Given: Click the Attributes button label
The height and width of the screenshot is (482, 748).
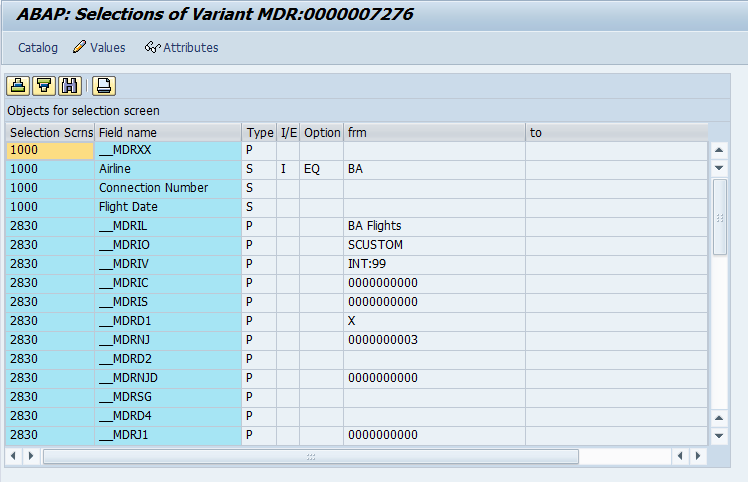Looking at the screenshot, I should pyautogui.click(x=191, y=48).
